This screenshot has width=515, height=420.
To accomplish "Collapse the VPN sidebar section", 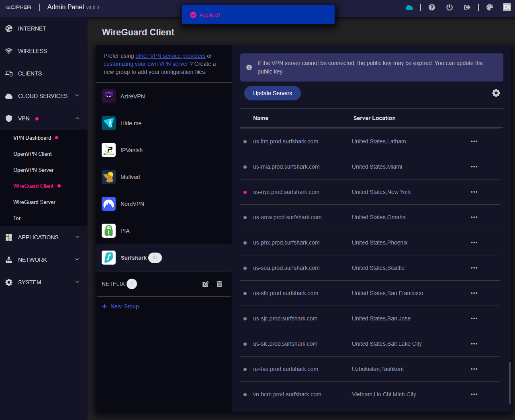I will [77, 118].
